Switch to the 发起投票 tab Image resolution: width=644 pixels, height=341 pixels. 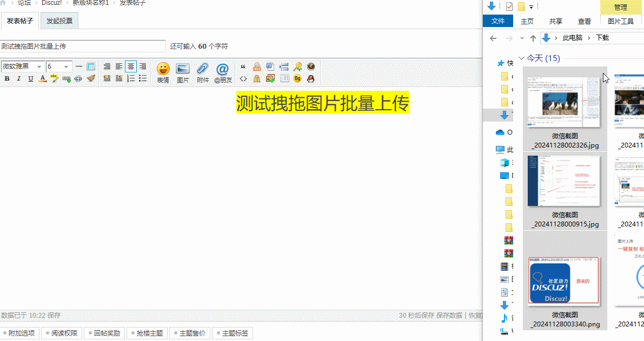59,22
